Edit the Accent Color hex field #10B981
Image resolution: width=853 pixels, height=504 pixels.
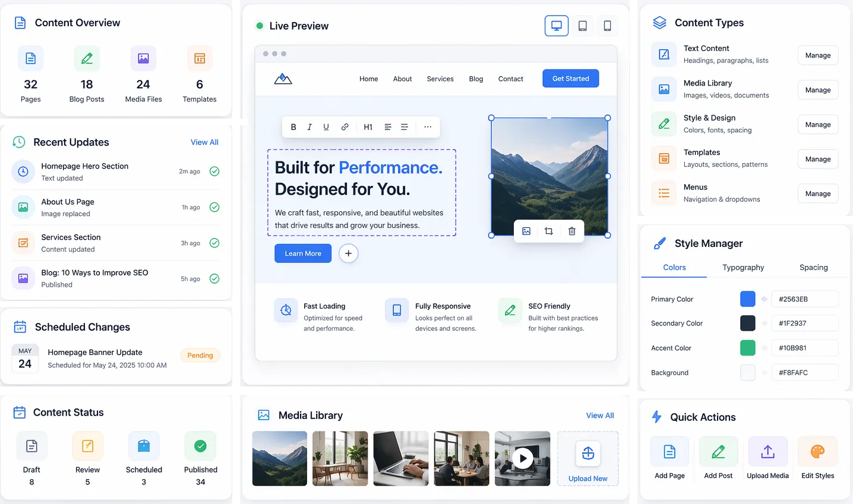pos(805,348)
